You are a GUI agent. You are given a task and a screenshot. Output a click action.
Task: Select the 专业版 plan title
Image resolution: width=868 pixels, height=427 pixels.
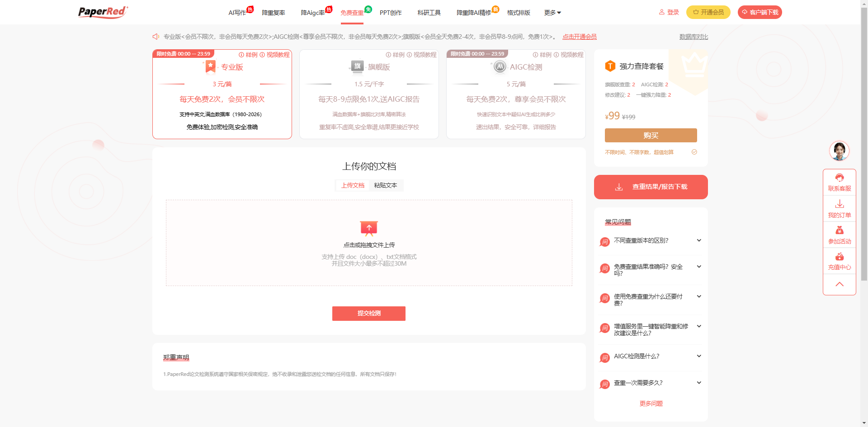232,67
